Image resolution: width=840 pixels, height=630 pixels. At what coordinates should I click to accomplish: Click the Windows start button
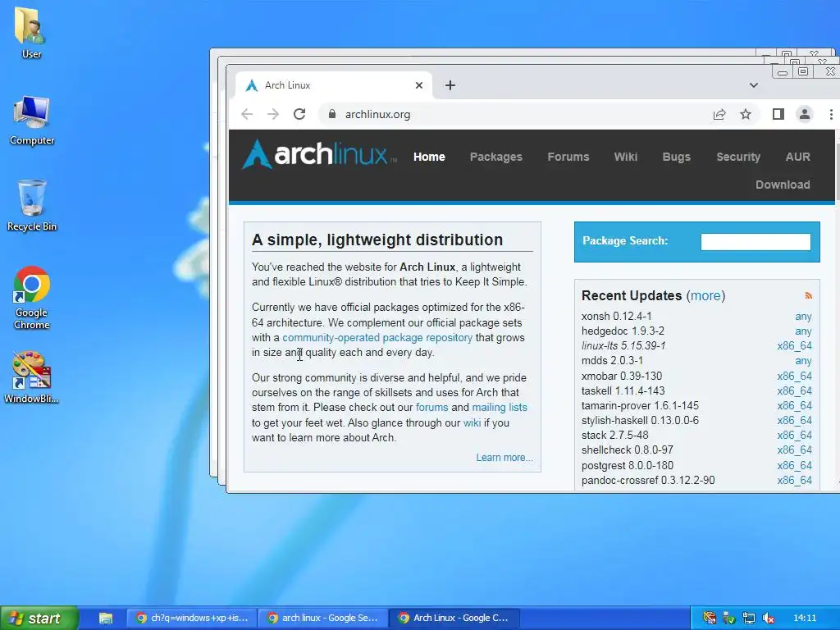(x=39, y=619)
